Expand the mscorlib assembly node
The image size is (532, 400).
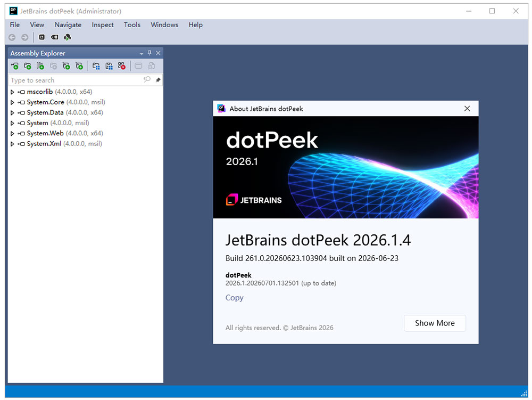12,92
